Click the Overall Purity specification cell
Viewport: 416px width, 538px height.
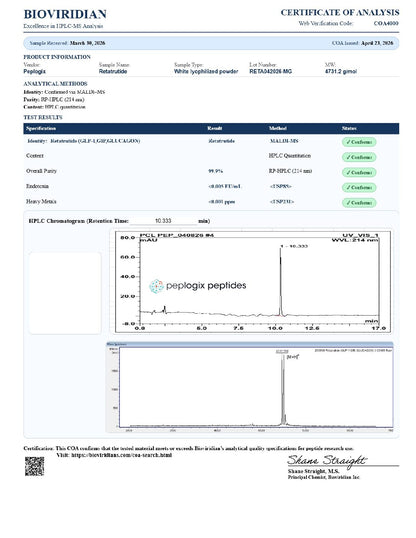[41, 171]
